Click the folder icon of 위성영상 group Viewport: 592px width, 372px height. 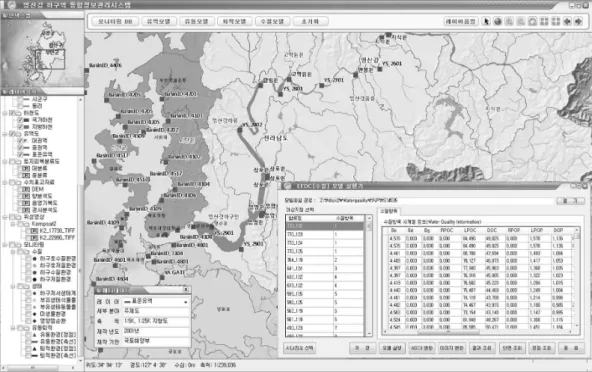pos(17,217)
